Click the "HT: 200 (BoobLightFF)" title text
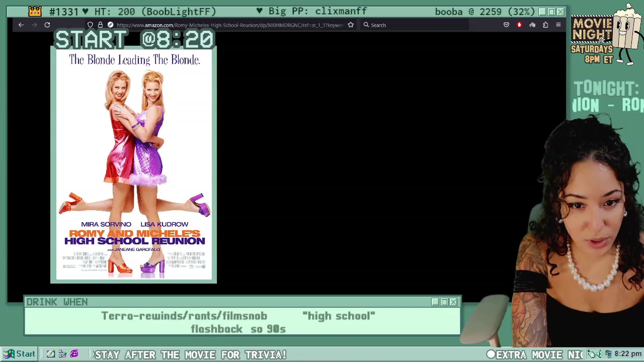The image size is (644, 362). click(155, 12)
